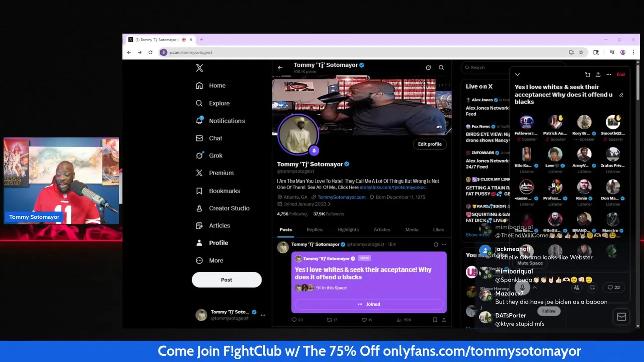This screenshot has height=362, width=644.
Task: Open Articles from the sidebar
Action: pos(213,226)
